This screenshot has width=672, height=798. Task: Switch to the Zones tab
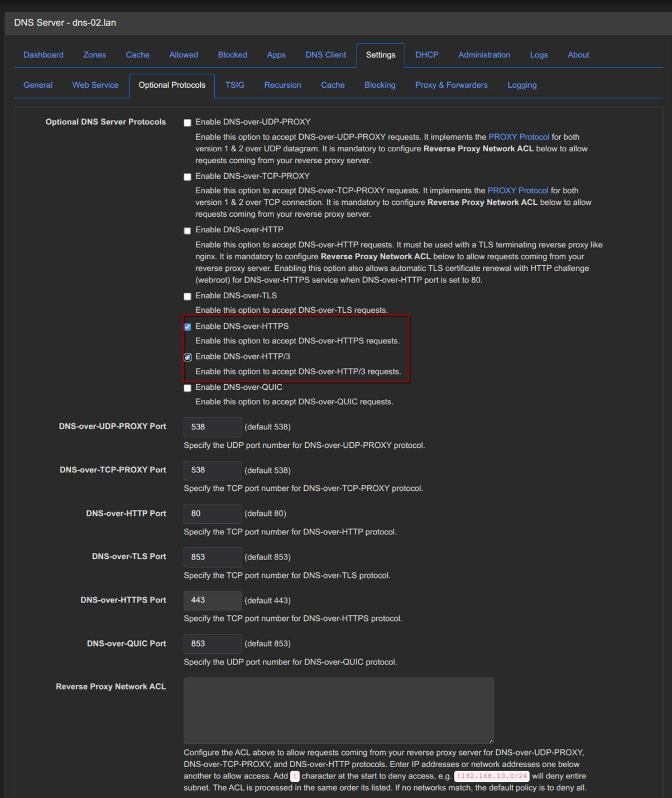point(94,55)
